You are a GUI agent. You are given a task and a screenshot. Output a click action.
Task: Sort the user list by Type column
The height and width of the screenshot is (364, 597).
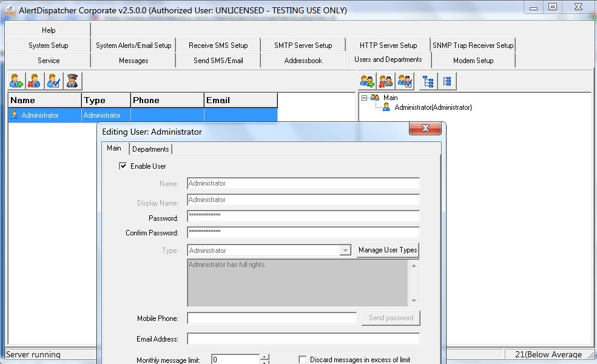(106, 100)
